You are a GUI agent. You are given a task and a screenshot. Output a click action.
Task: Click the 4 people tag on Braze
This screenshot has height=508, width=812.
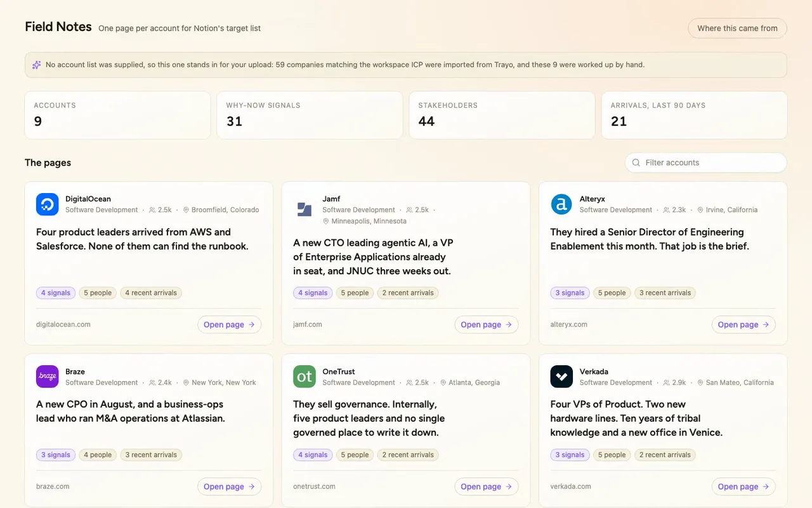[x=98, y=455]
